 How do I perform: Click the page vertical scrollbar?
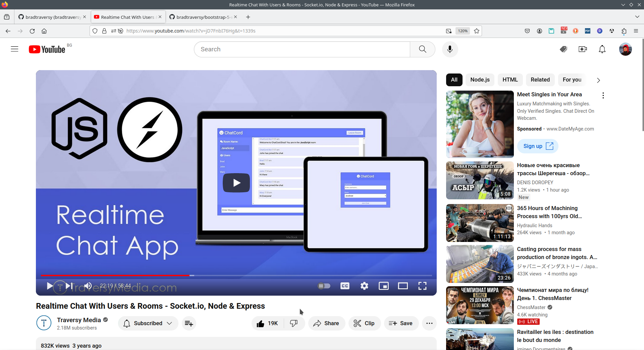click(x=642, y=85)
